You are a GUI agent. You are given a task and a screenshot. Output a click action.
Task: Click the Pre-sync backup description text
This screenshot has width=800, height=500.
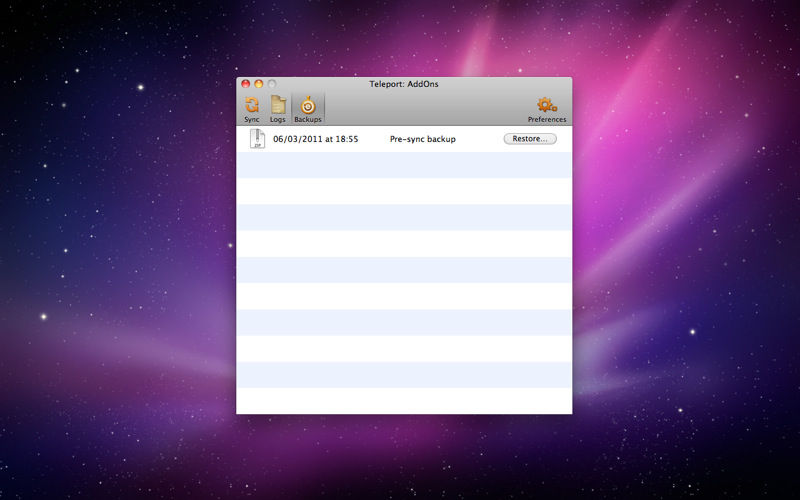[x=422, y=139]
